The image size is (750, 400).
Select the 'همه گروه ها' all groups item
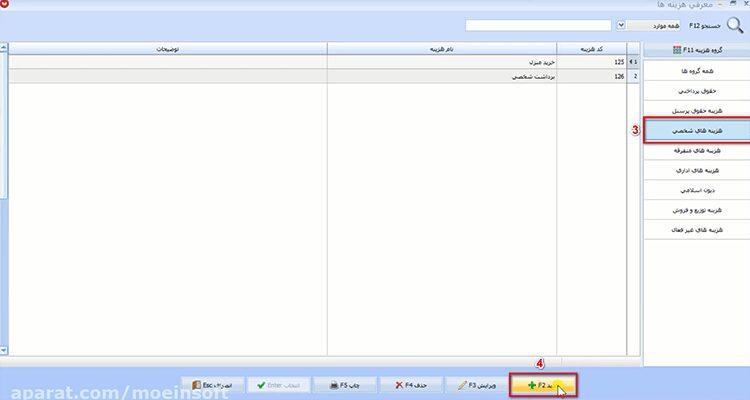697,71
